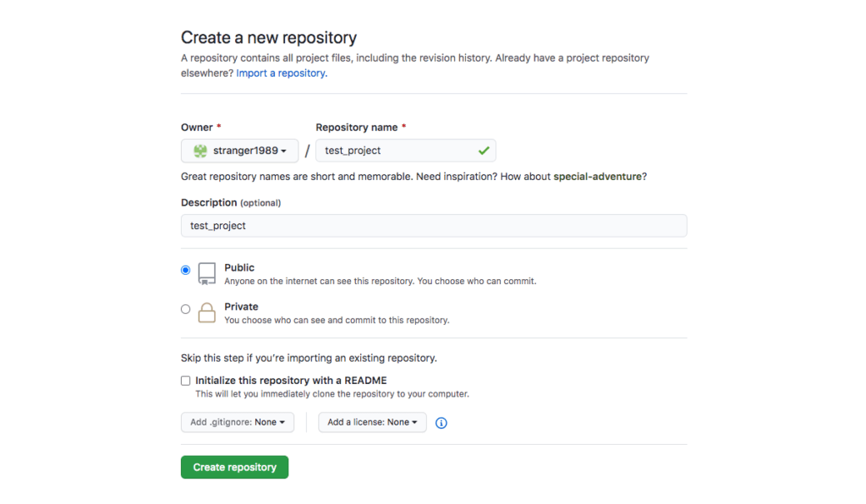Focus the Description input field

434,226
